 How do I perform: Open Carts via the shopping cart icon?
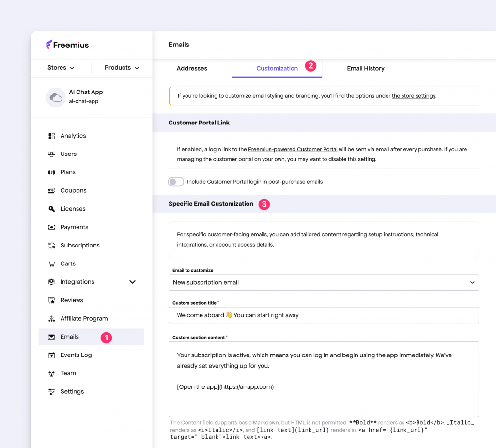point(51,263)
